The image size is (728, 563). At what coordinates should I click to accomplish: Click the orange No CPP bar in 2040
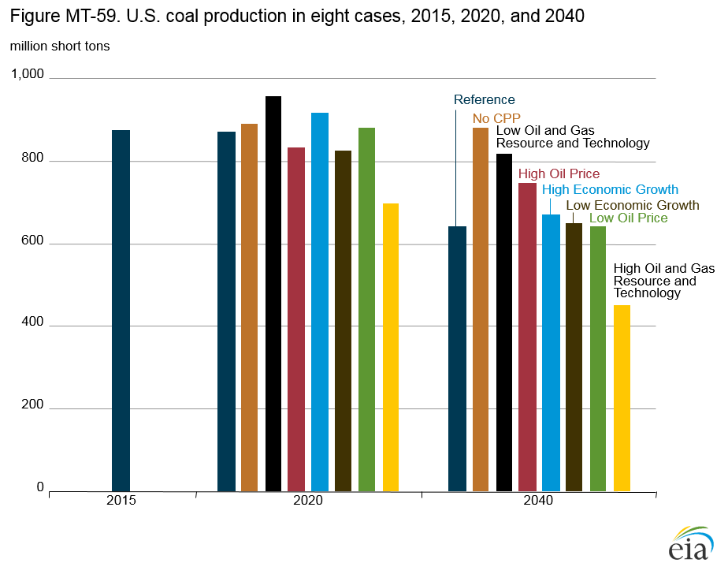481,309
